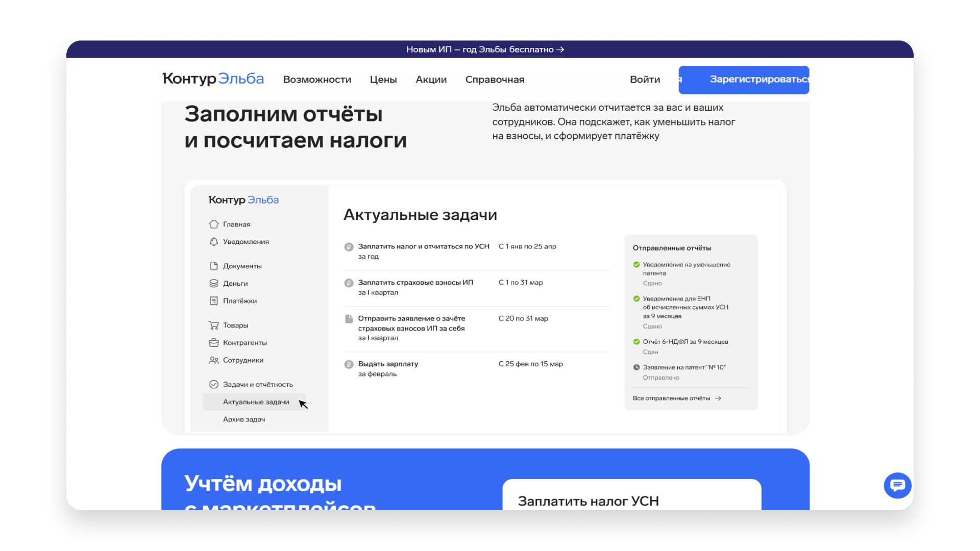Click the Деньги coins icon

(x=214, y=283)
